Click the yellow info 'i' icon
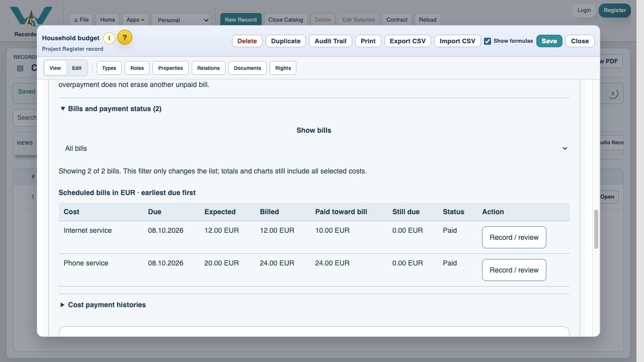The image size is (644, 362). click(109, 38)
